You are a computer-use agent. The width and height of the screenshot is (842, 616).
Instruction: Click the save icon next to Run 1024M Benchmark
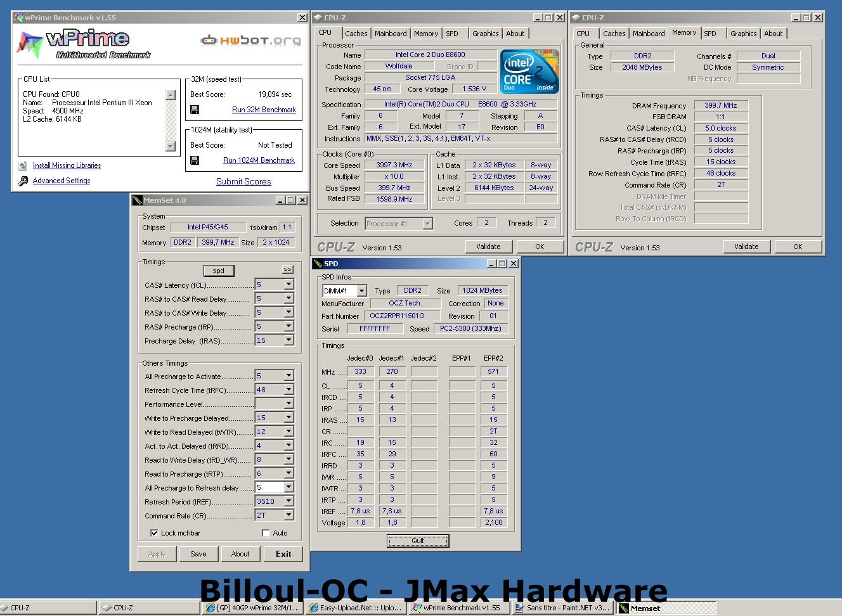pos(195,160)
